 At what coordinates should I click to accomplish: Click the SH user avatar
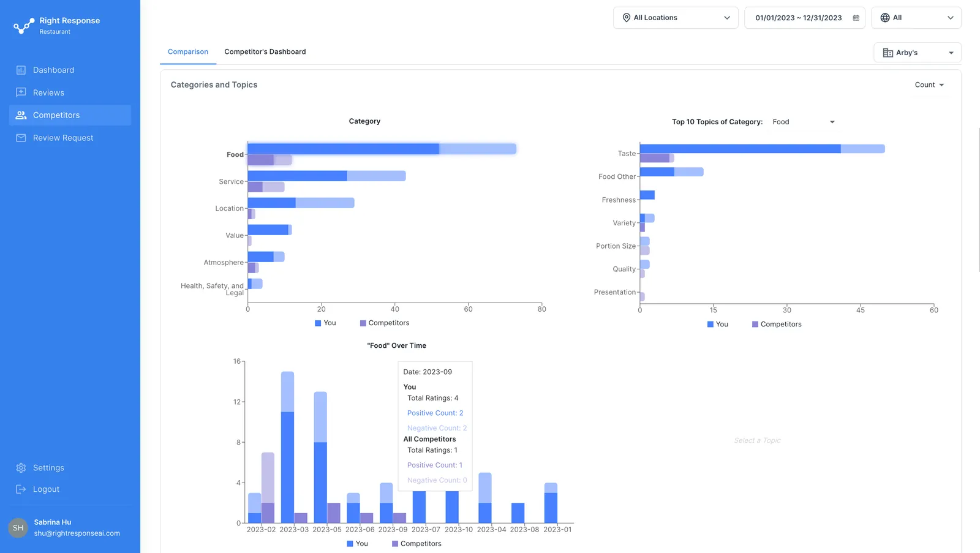click(x=18, y=528)
